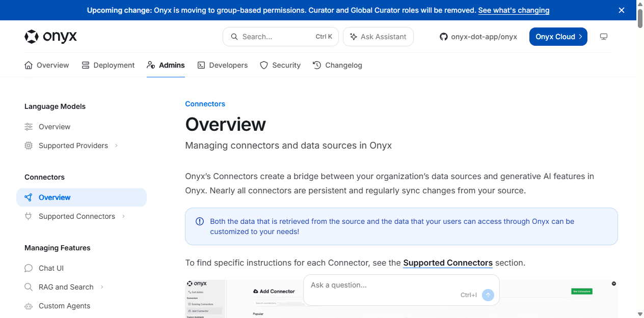Open the See what's changing link
This screenshot has width=644, height=318.
[514, 10]
